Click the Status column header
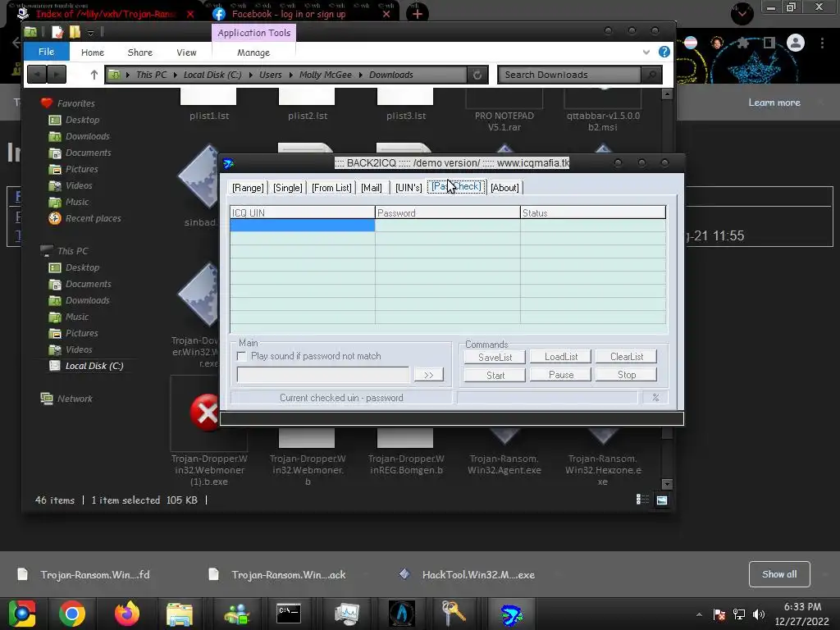 pos(592,212)
